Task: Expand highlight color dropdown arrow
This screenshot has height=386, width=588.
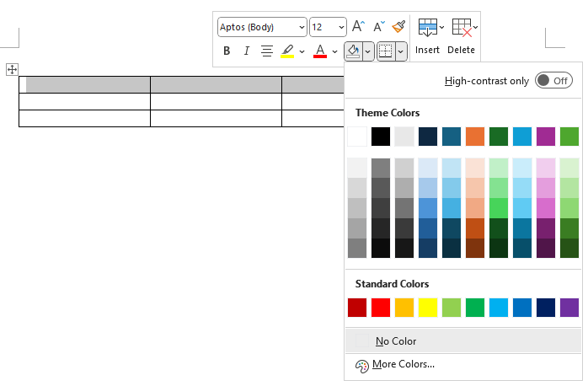Action: [x=302, y=51]
